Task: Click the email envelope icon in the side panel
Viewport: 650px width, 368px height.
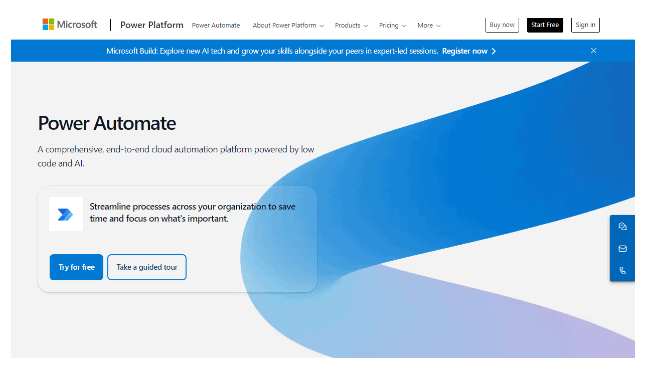Action: (x=622, y=249)
